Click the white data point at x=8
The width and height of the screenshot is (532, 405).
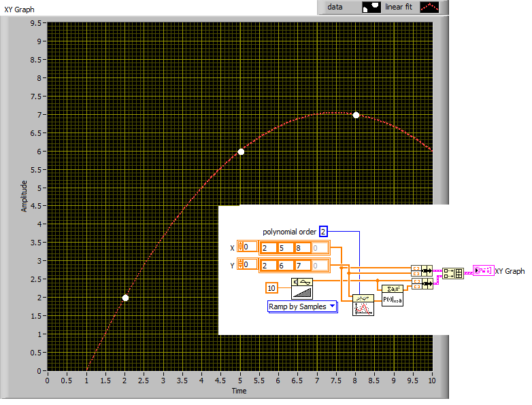tap(356, 116)
